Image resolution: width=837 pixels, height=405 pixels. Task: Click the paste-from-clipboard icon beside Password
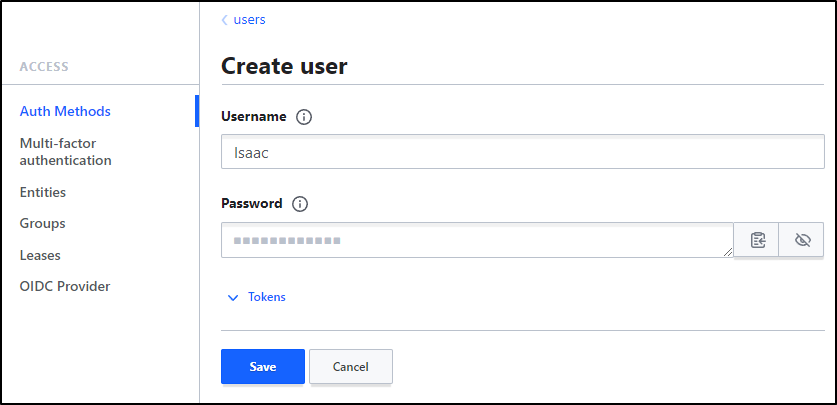(x=756, y=240)
